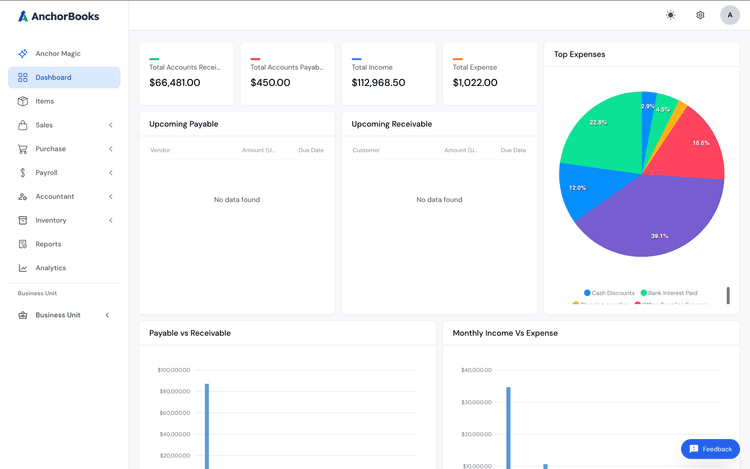750x469 pixels.
Task: Open settings with the gear icon
Action: tap(700, 15)
